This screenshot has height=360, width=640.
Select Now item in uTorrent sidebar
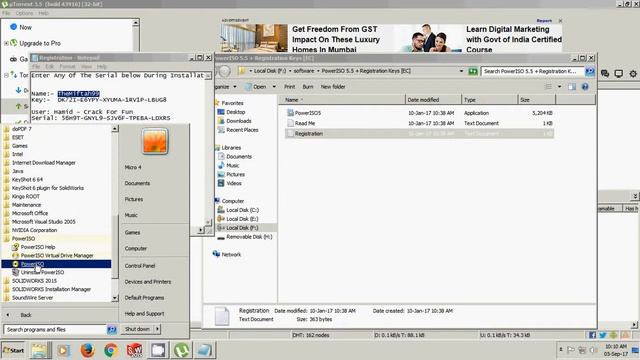25,27
